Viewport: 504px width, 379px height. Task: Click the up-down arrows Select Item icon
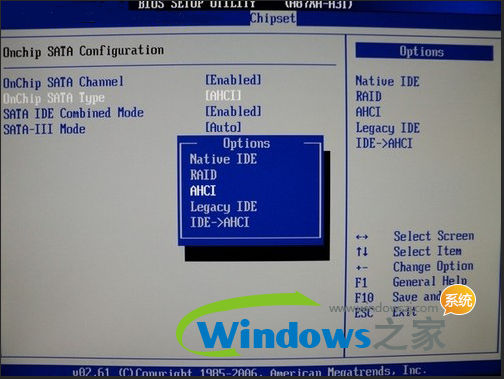(362, 252)
